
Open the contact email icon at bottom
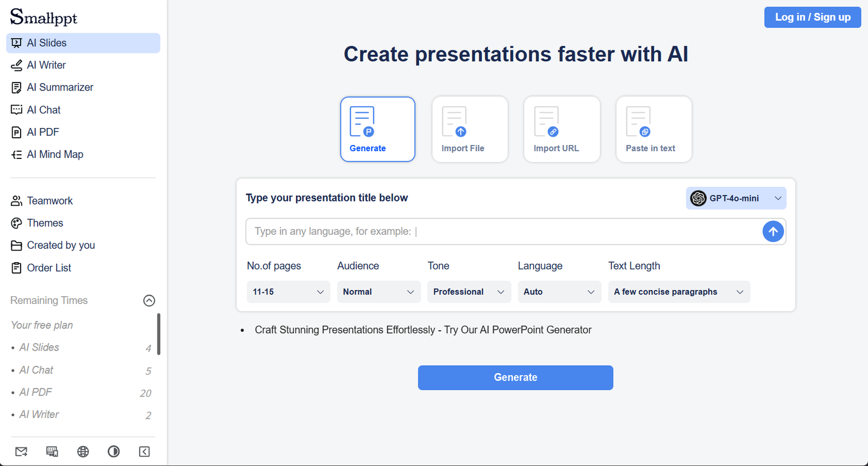pos(21,451)
